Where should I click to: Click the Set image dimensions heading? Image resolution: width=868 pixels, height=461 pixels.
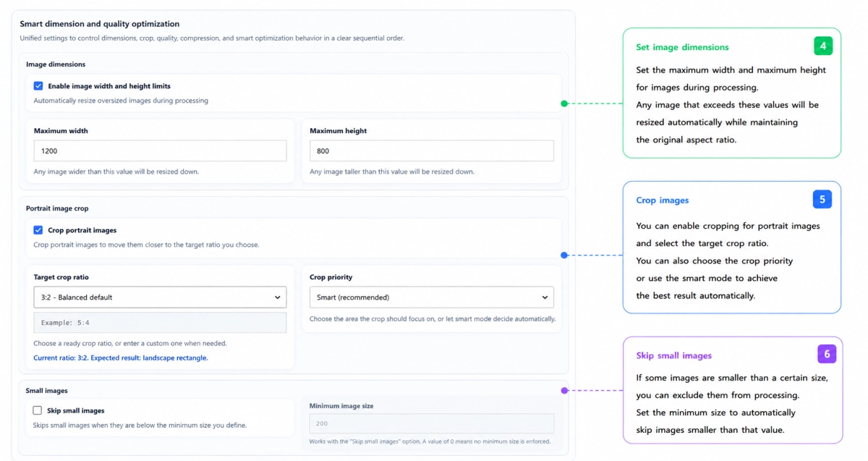pos(682,47)
